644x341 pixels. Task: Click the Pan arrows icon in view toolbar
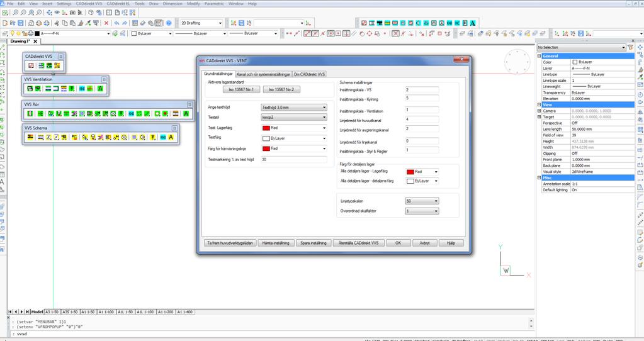[49, 13]
